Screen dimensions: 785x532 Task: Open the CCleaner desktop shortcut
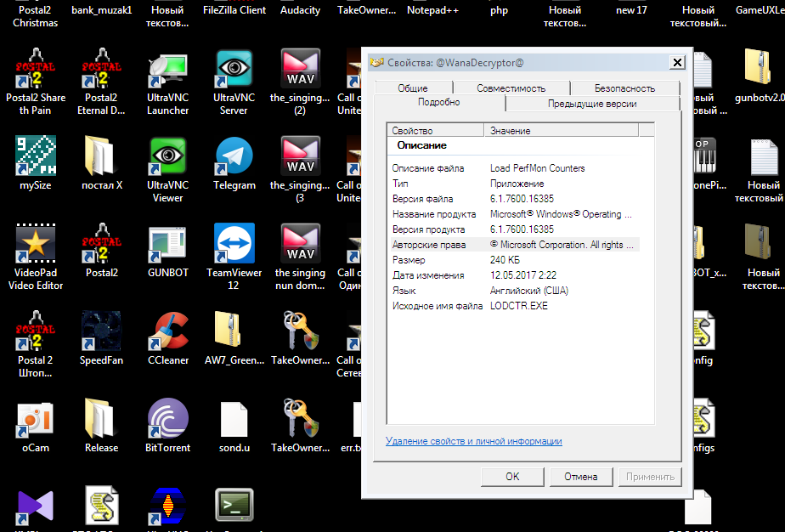167,331
